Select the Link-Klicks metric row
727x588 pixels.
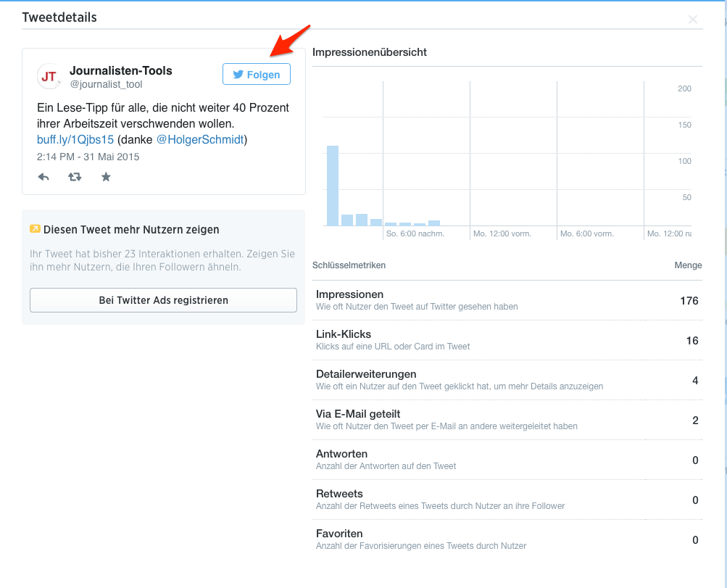tap(507, 340)
